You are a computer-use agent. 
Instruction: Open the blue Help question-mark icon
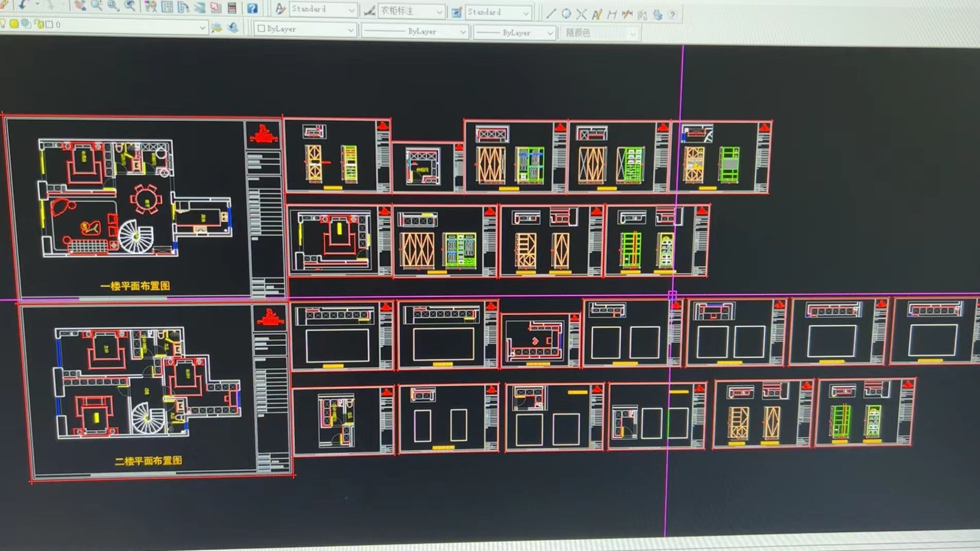[x=252, y=8]
